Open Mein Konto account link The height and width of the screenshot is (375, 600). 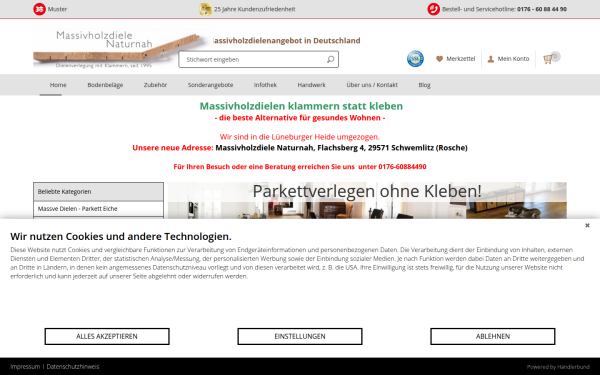[513, 59]
